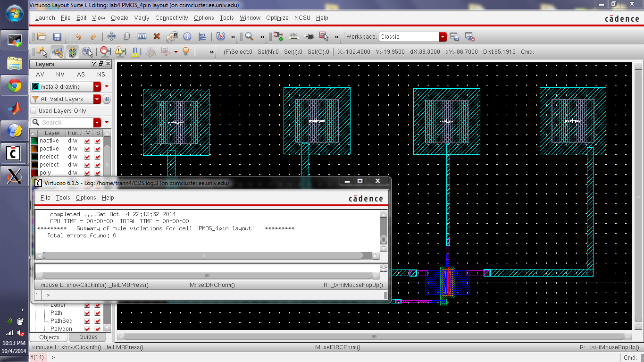Click the select-area rectangle icon

(324, 36)
